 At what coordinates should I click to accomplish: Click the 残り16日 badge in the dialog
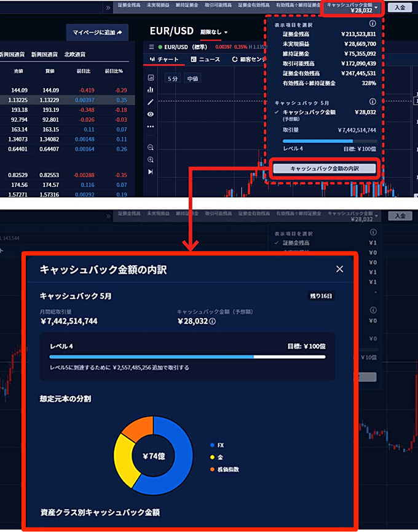(321, 296)
